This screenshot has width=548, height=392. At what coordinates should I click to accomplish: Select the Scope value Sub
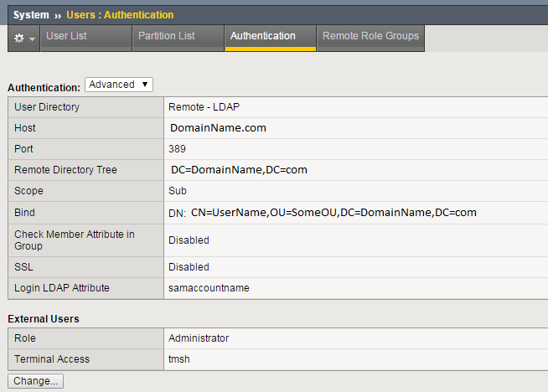coord(177,191)
